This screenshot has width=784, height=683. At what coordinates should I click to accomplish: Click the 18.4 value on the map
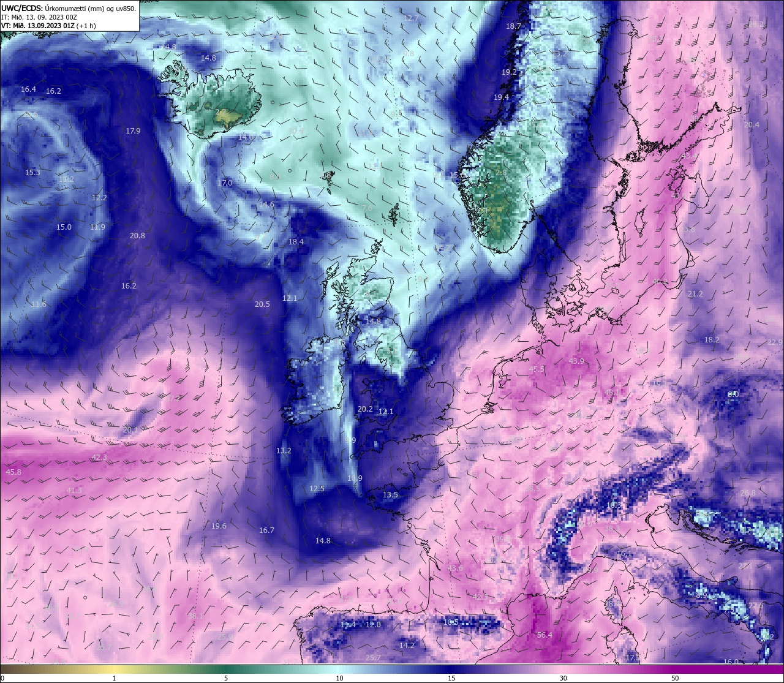296,241
